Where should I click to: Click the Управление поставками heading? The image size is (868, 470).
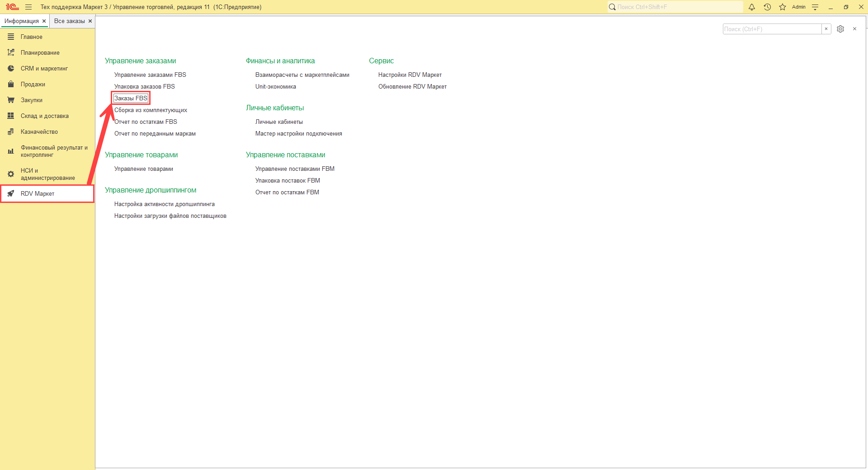(286, 155)
